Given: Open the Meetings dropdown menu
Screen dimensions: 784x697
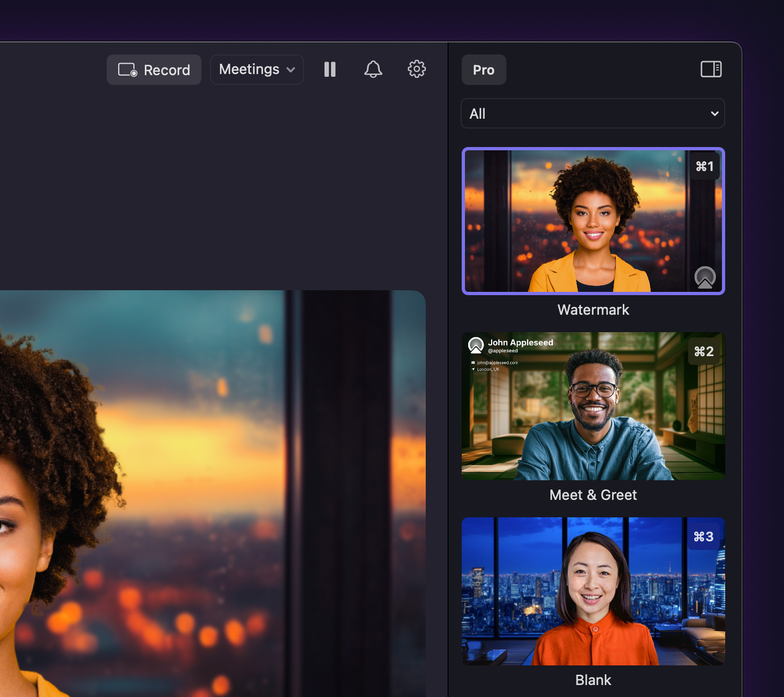Looking at the screenshot, I should (256, 69).
